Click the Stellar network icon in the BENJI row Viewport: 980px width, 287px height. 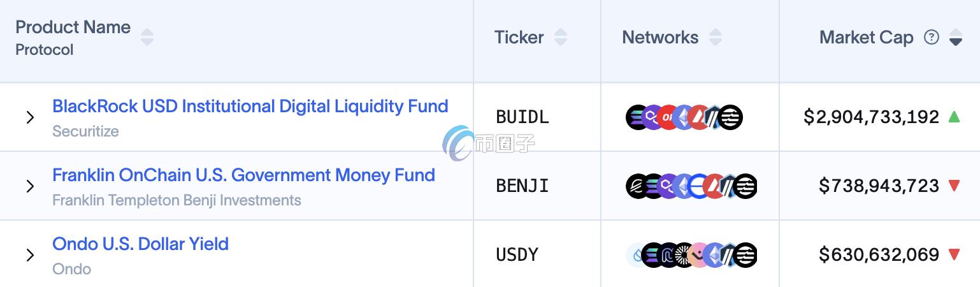636,186
